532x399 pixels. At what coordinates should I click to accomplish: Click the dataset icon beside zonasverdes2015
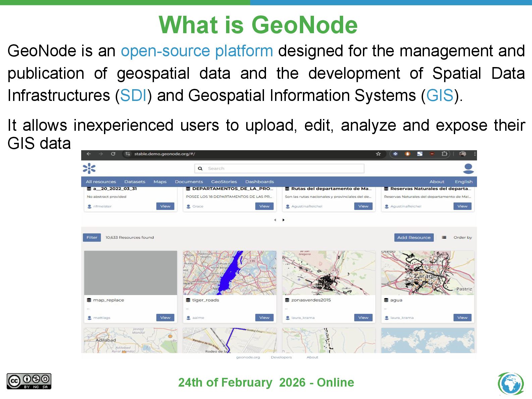point(287,300)
